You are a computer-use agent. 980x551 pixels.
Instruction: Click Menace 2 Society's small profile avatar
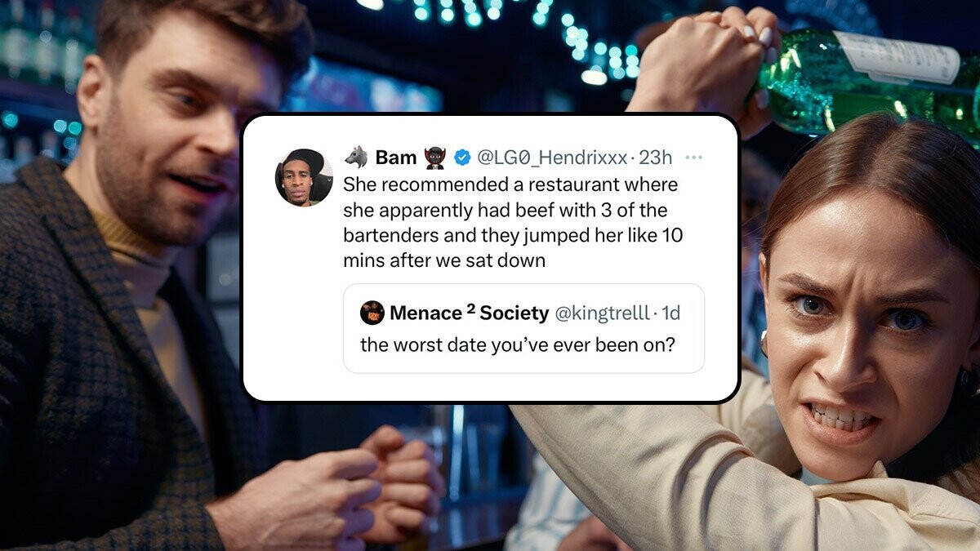coord(372,313)
